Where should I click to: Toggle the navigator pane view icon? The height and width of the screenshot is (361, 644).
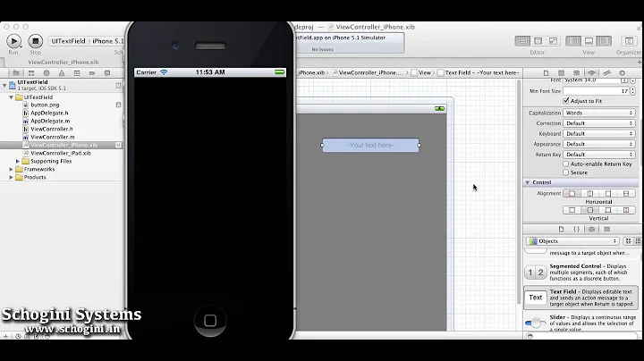(573, 41)
